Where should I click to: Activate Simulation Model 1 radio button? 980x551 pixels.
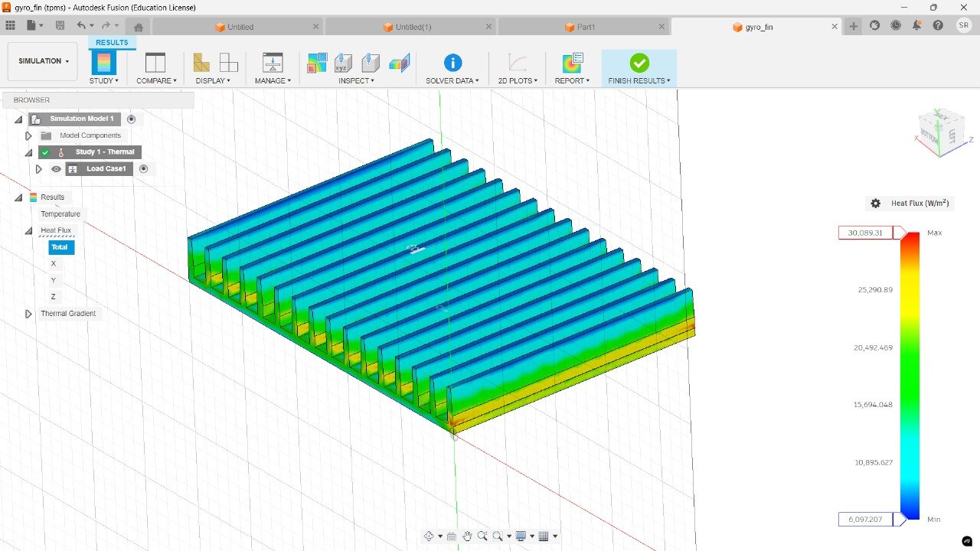tap(132, 119)
